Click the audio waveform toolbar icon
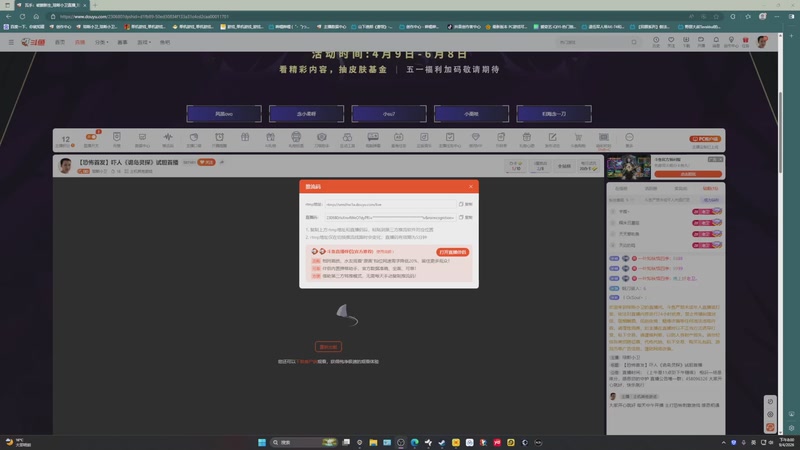800x450 pixels. coord(168,137)
